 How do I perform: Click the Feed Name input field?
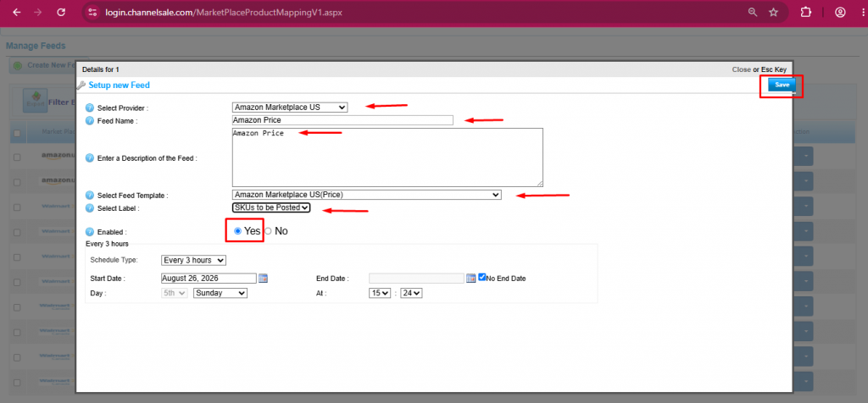click(x=342, y=120)
